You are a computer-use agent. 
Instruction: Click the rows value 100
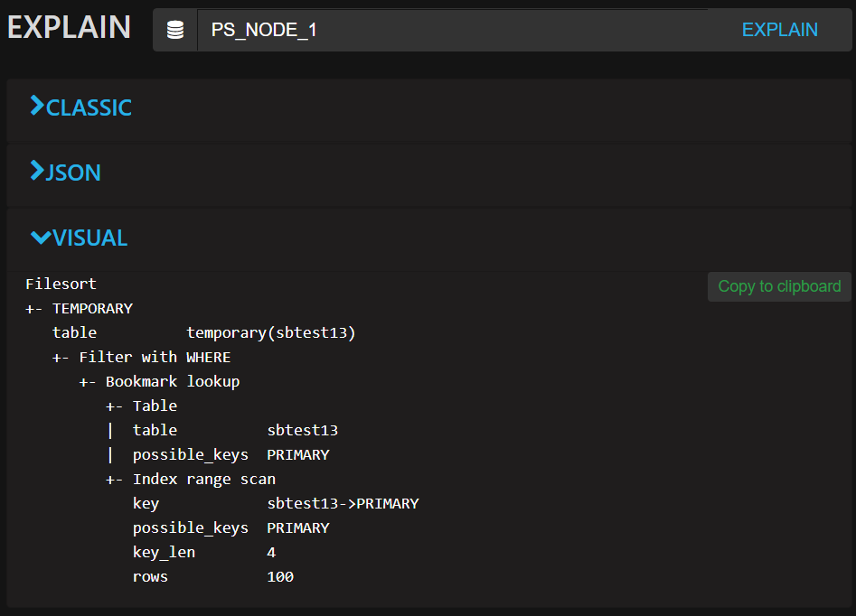(x=280, y=577)
